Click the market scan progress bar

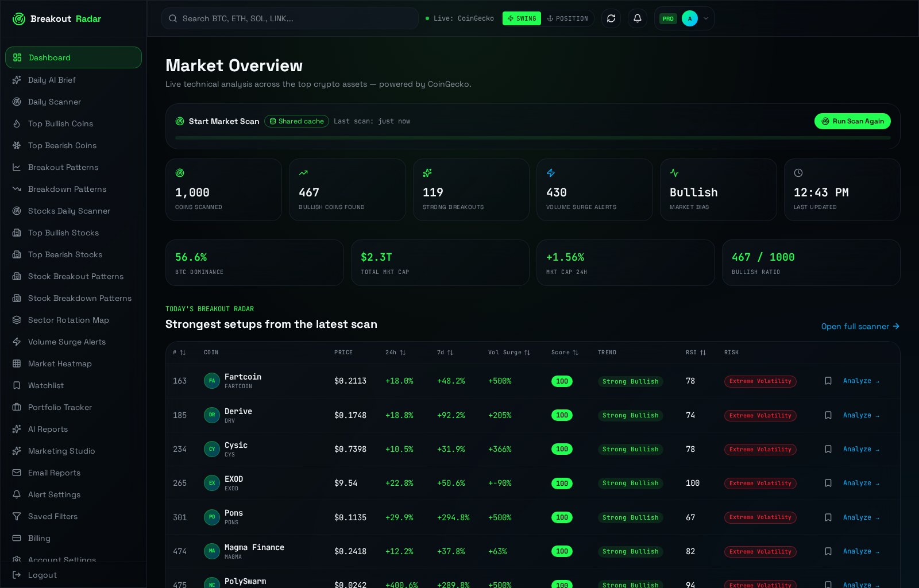532,138
